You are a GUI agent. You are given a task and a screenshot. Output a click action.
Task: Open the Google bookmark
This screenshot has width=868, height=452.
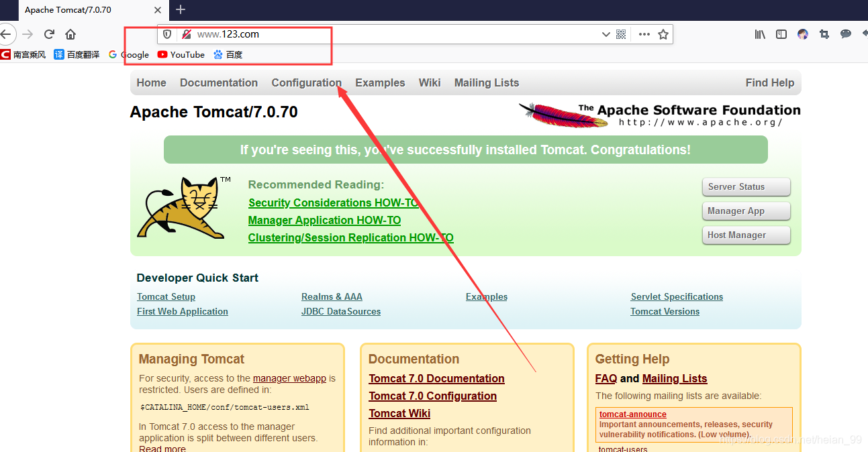[129, 55]
